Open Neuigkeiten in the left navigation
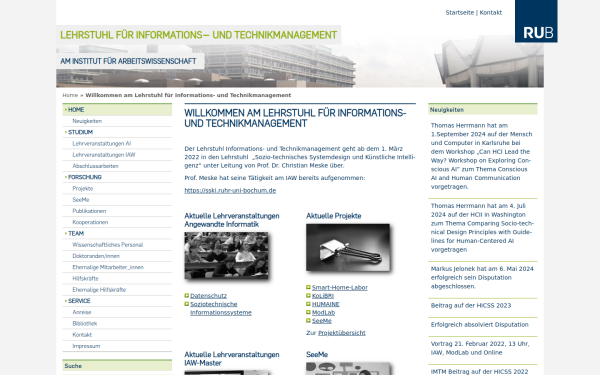Viewport: 600px width, 375px height. point(87,121)
